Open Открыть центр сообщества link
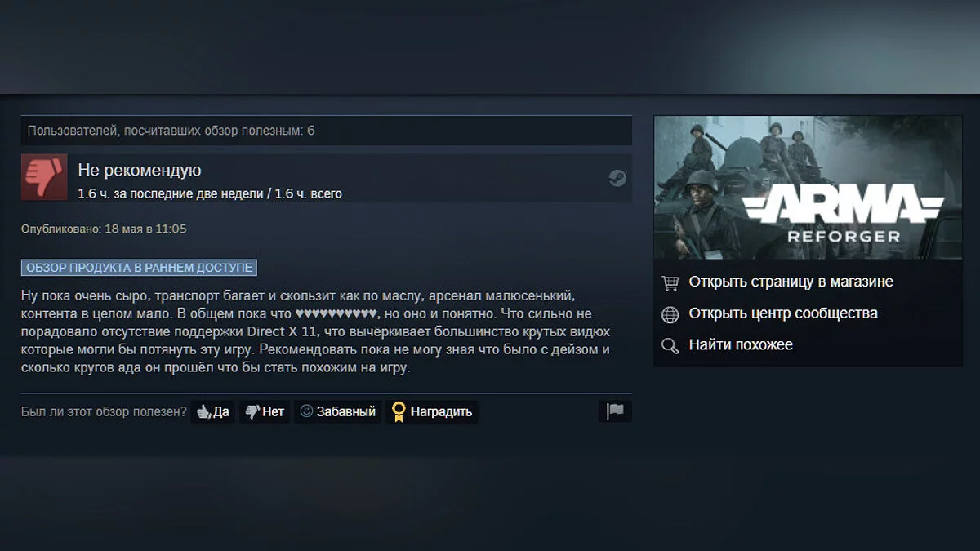This screenshot has height=551, width=980. [x=783, y=313]
